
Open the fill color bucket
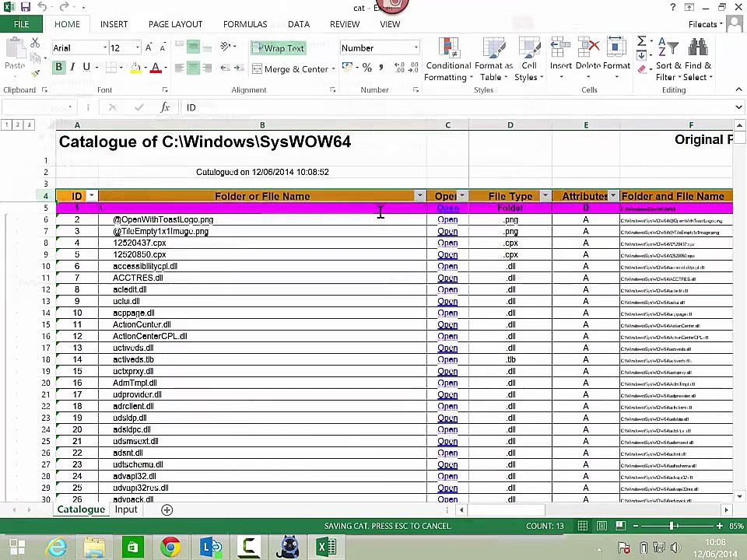(x=135, y=68)
